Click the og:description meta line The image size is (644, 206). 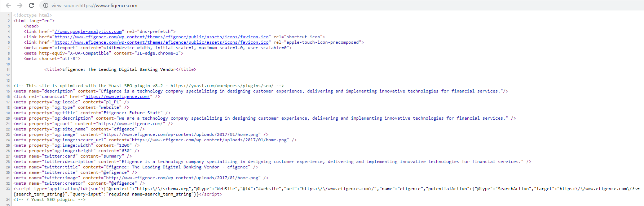(x=265, y=118)
